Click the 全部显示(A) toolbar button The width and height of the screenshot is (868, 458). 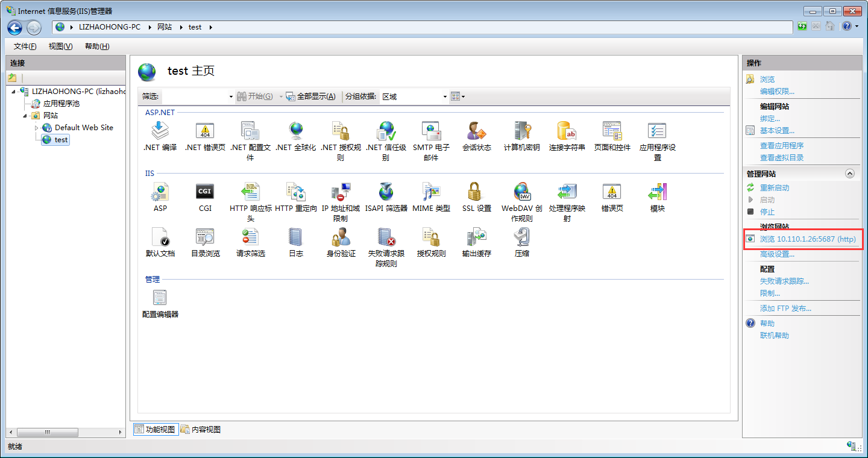click(310, 96)
